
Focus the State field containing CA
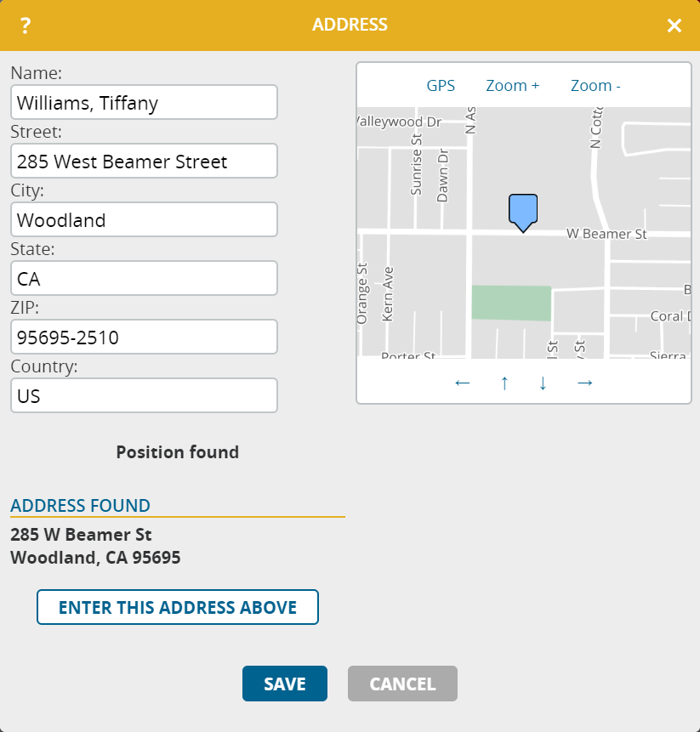click(145, 278)
